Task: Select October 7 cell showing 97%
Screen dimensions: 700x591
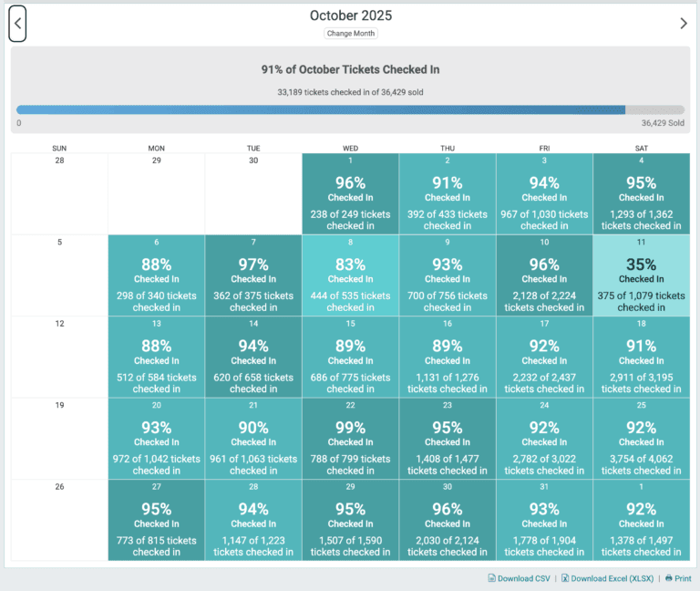Action: click(253, 275)
